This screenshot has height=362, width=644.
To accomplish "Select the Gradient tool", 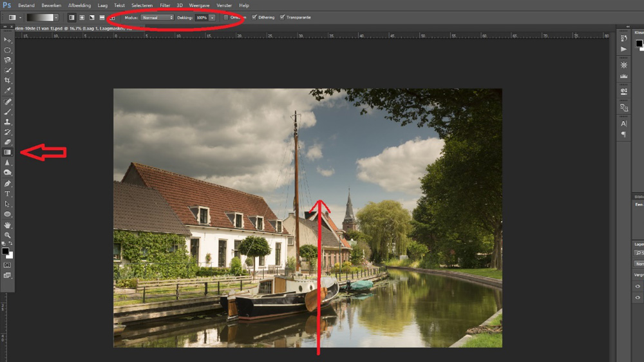I will [7, 152].
